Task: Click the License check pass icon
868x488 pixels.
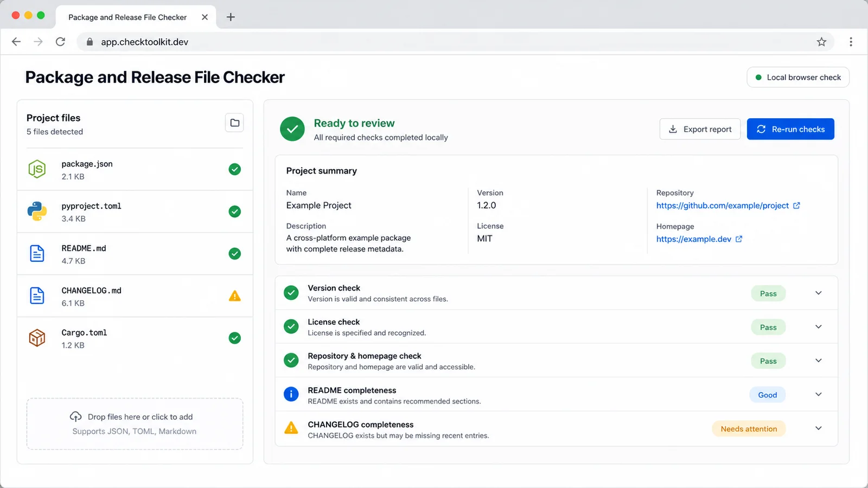Action: 291,326
